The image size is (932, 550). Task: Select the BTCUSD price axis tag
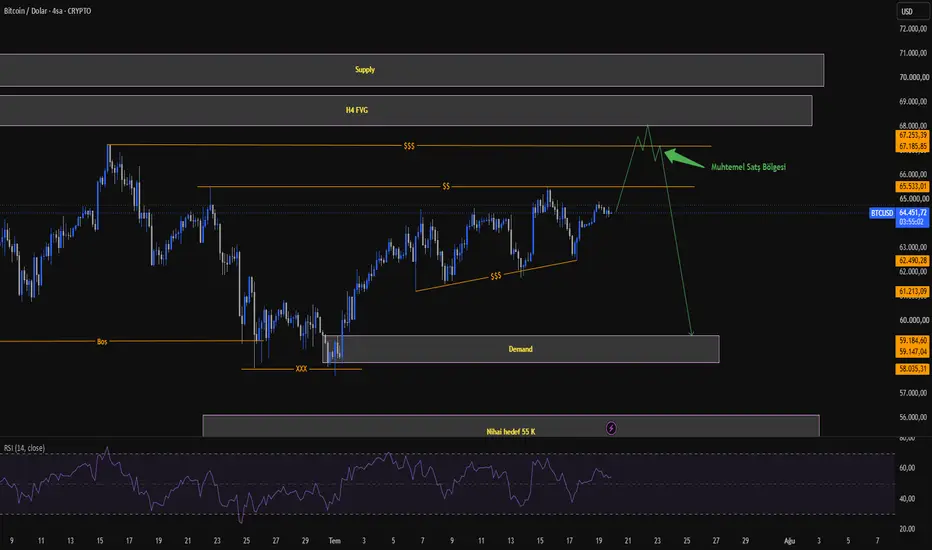coord(881,213)
